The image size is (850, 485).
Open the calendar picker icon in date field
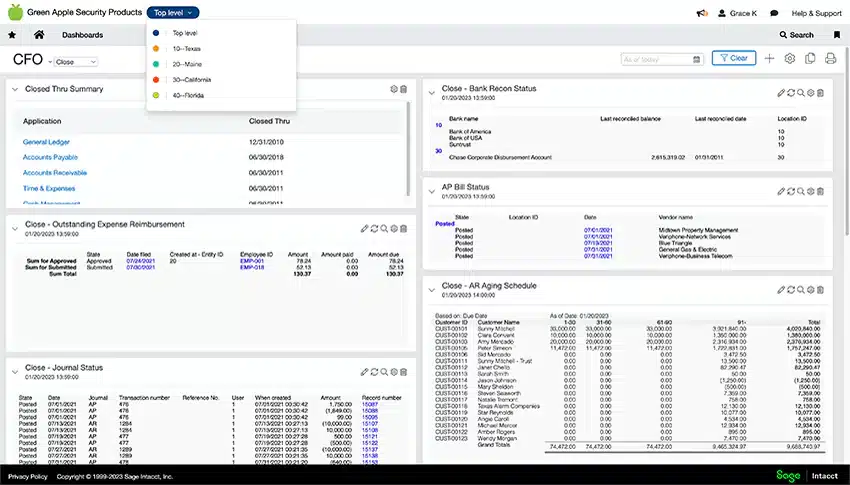[x=697, y=59]
